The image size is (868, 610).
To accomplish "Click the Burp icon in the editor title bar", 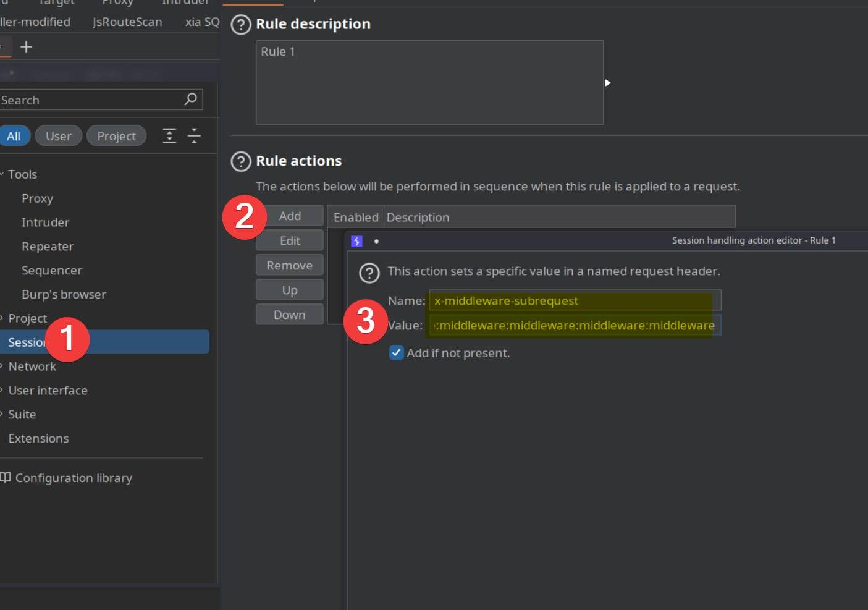I will (x=356, y=241).
